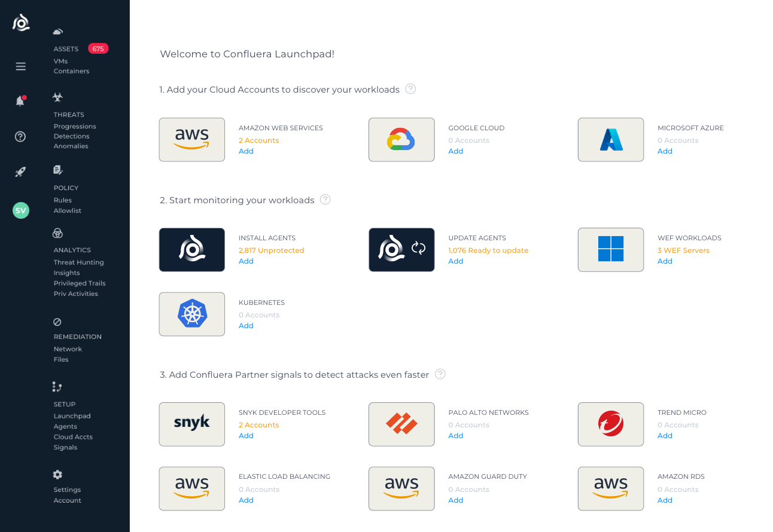Select the Google Cloud logo tile
Viewport: 773px width, 532px height.
401,140
